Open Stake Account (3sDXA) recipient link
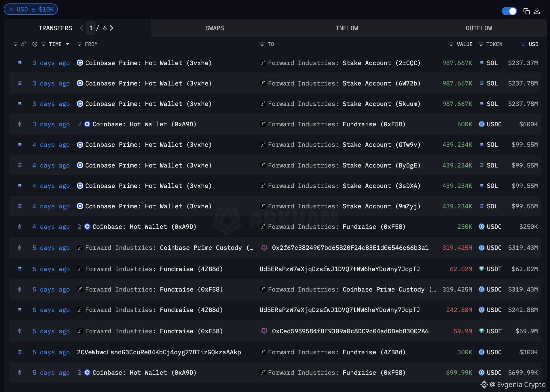The image size is (550, 392). coord(381,186)
